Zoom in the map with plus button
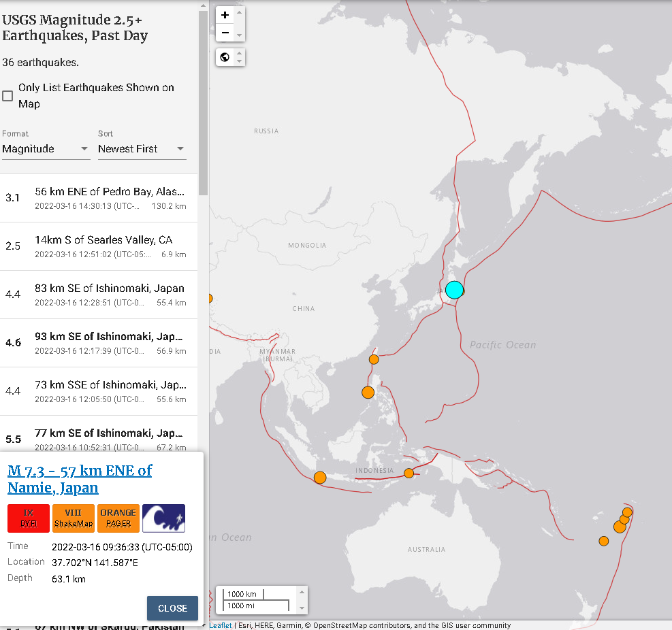The height and width of the screenshot is (630, 672). pos(225,16)
